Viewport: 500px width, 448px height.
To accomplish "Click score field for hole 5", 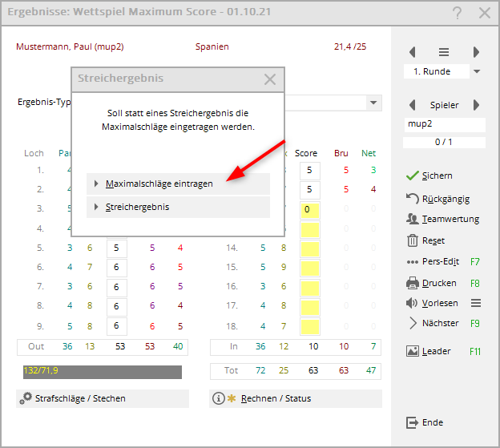I will pyautogui.click(x=117, y=248).
